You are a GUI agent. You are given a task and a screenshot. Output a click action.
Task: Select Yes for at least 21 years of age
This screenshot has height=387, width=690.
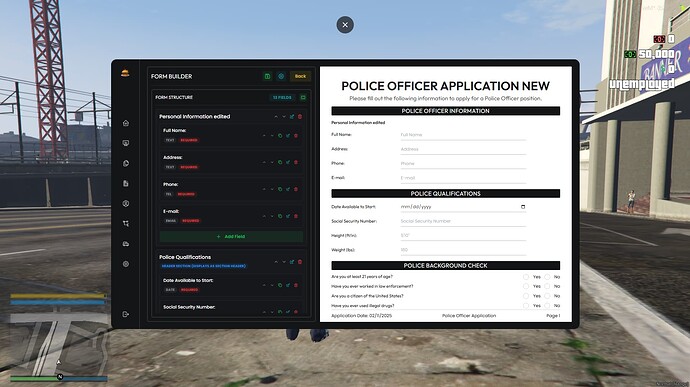526,277
